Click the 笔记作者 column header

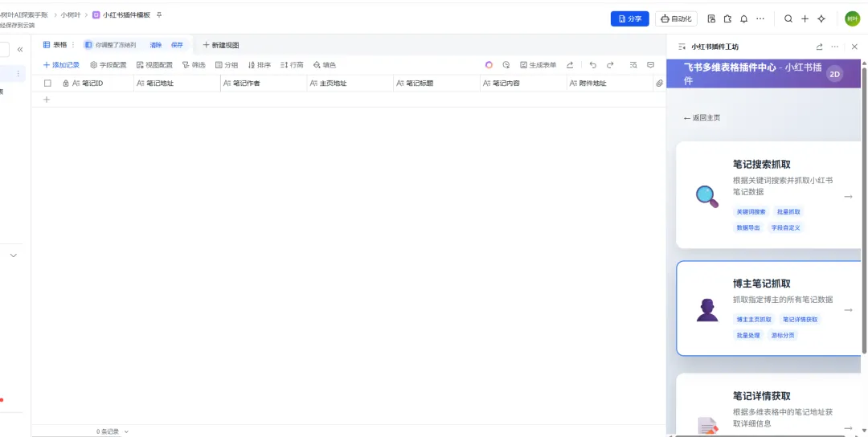click(264, 83)
